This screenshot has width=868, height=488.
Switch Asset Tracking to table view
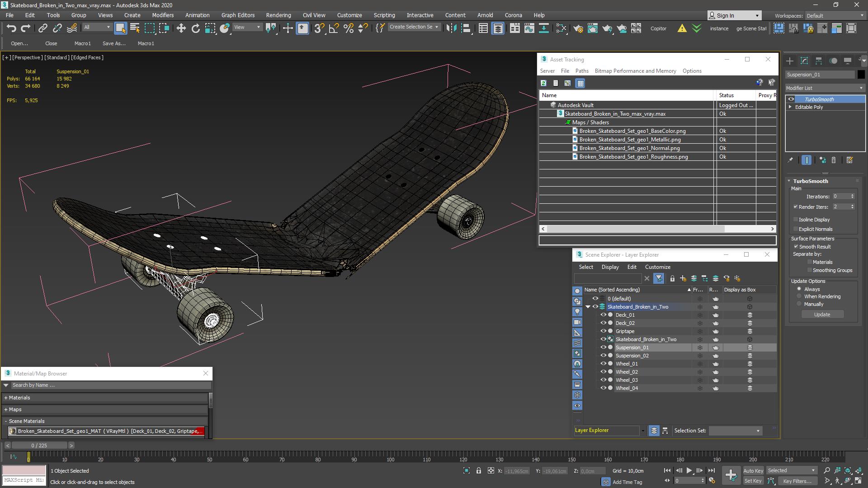point(580,83)
